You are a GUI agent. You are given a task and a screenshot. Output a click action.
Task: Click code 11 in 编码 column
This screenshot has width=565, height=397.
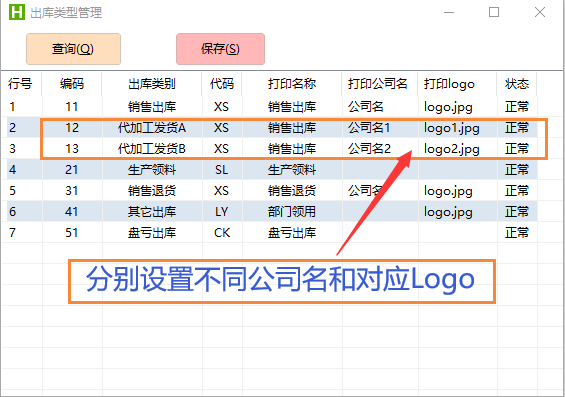point(72,107)
